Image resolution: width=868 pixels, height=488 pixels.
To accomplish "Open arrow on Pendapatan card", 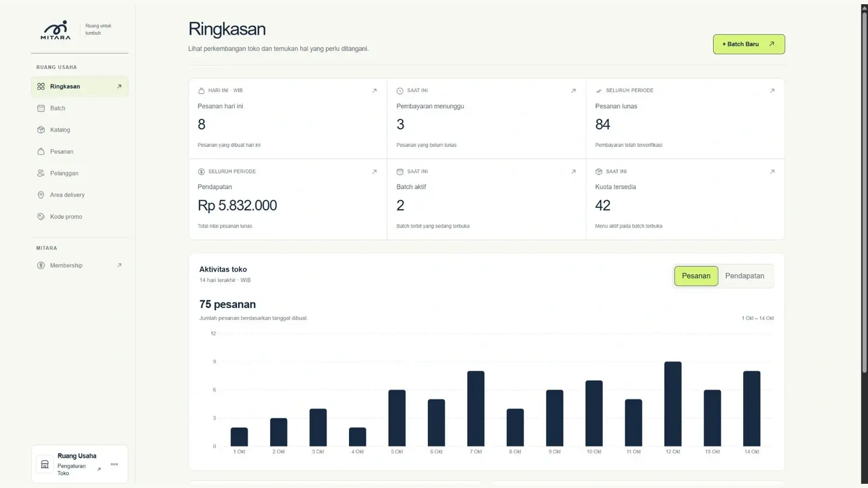I will point(374,172).
